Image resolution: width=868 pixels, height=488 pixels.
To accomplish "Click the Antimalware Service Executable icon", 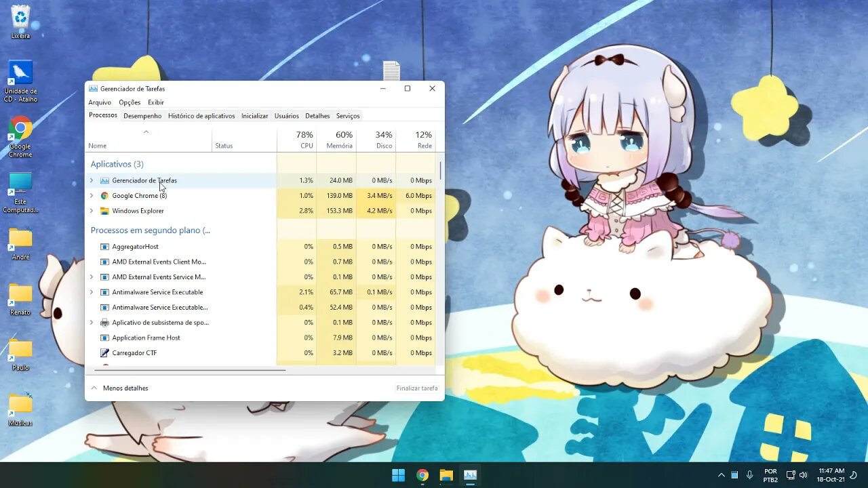I will (104, 292).
